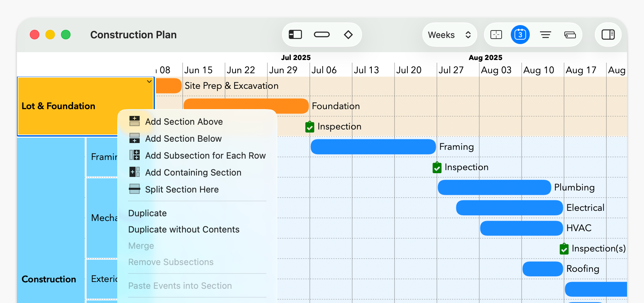This screenshot has height=303, width=644.
Task: Select the diamond milestone tool
Action: (x=348, y=35)
